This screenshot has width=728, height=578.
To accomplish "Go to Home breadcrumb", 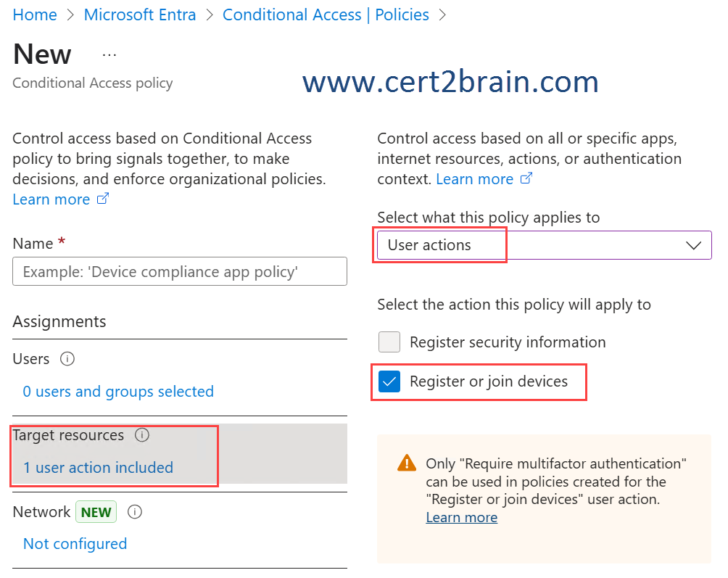I will (35, 15).
